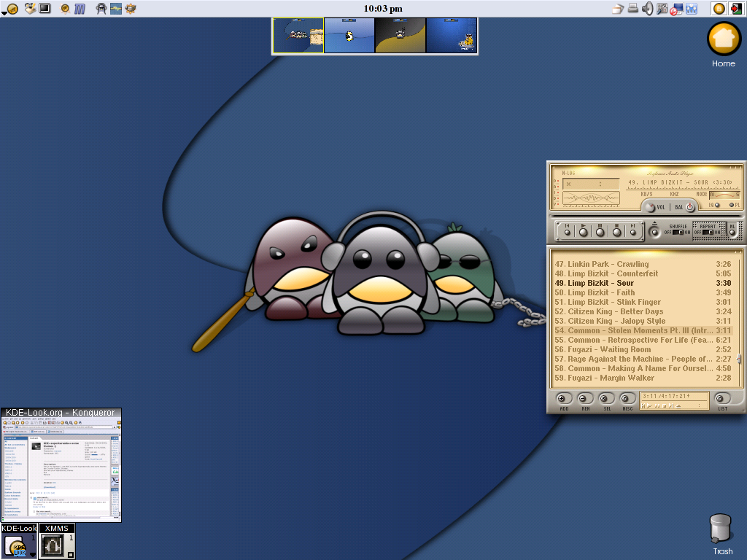
Task: Select '54. Common - Stolen Moments' track
Action: tap(643, 330)
